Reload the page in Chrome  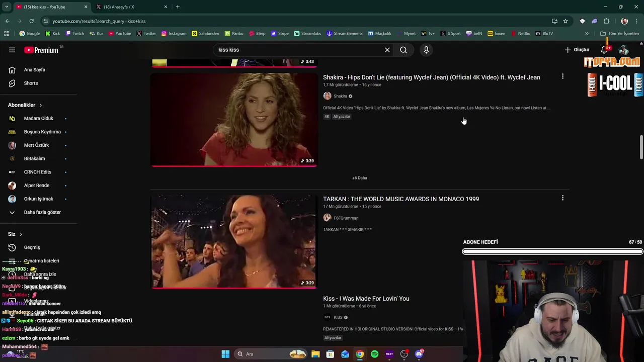(x=31, y=21)
